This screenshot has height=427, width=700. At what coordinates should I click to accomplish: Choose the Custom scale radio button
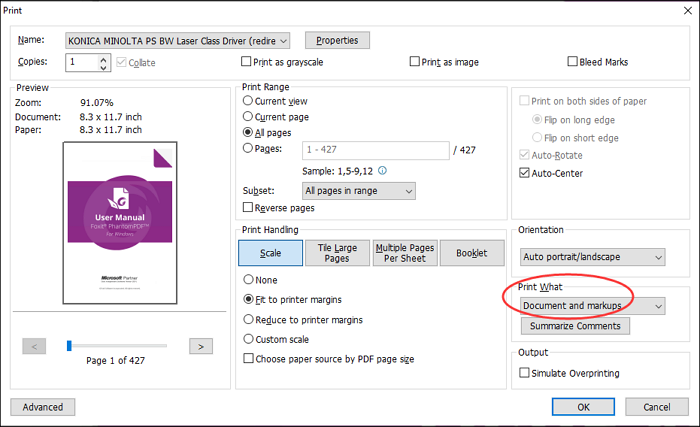(249, 339)
